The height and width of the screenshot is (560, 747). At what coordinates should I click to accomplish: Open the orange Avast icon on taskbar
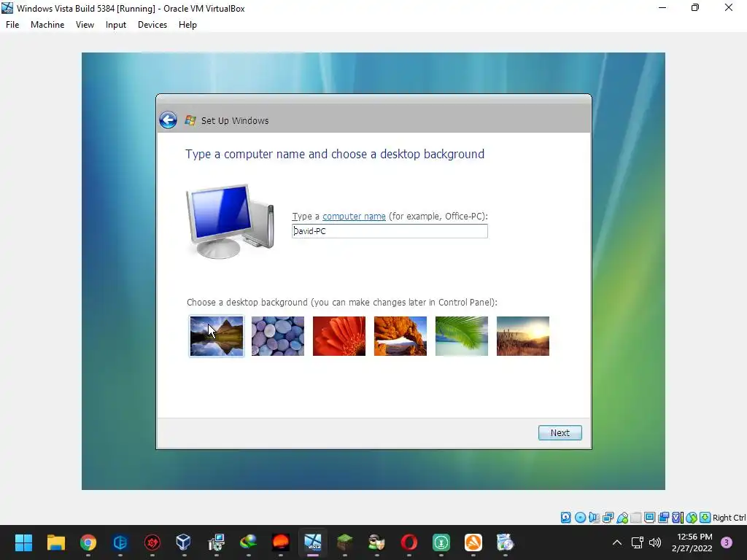[x=473, y=542]
